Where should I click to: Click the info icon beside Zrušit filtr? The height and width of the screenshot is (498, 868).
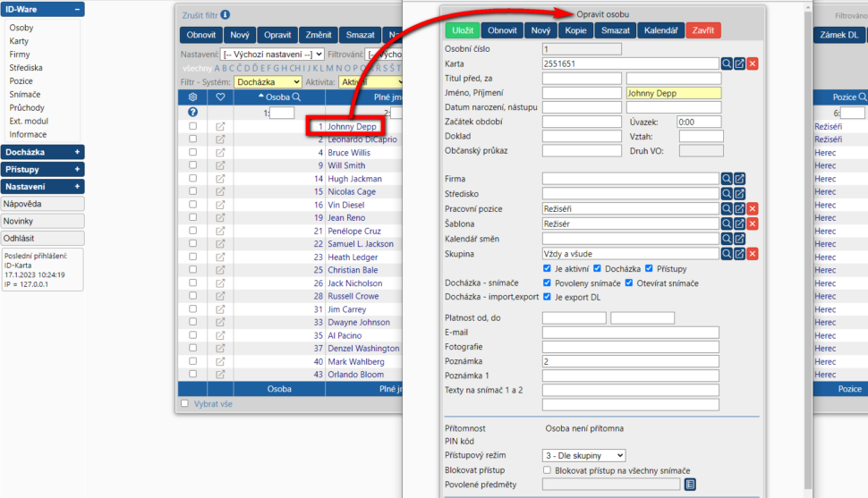226,15
